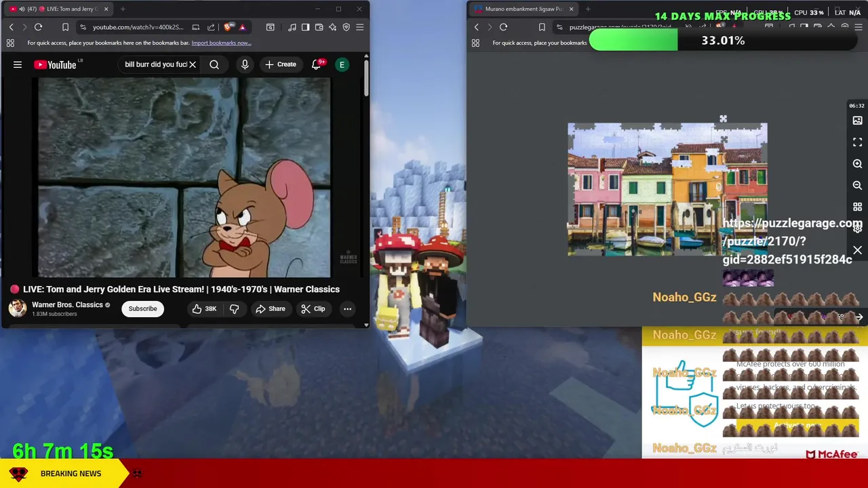
Task: Click the 33.01% progress bar
Action: [x=724, y=41]
